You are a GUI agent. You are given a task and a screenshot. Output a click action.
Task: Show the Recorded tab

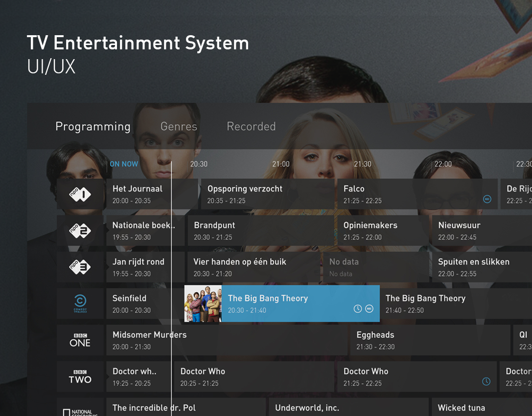[251, 126]
